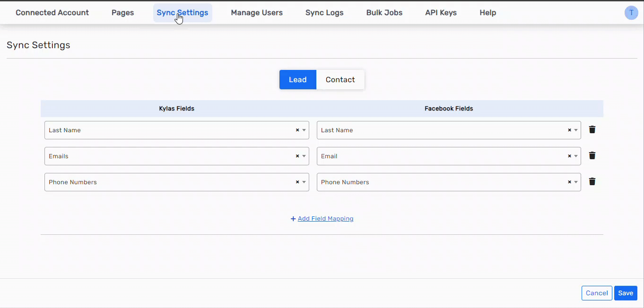Expand the Kylas Emails dropdown arrow
Viewport: 644px width, 308px height.
click(304, 156)
